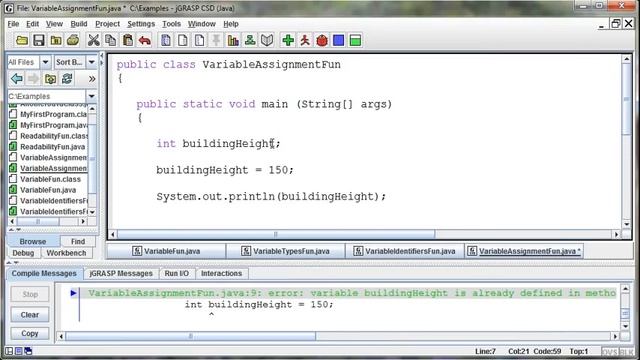Switch to the VariableIdentifiersFun.java editor tab
Image resolution: width=640 pixels, height=360 pixels.
[x=404, y=251]
